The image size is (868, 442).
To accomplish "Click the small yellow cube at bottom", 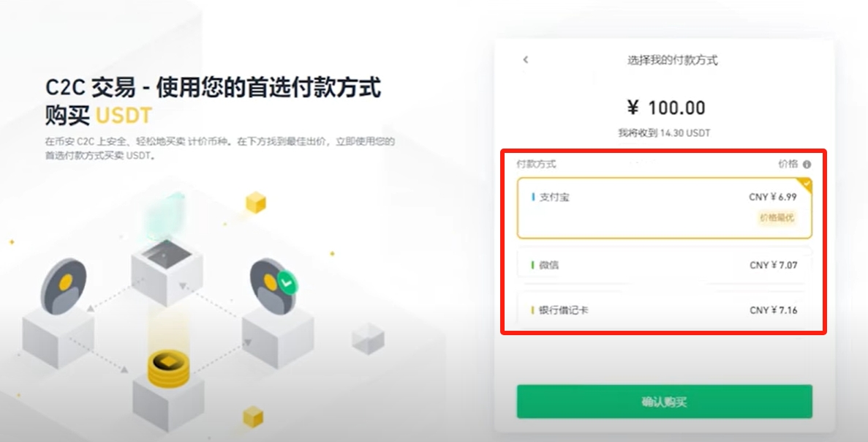I will point(253,416).
